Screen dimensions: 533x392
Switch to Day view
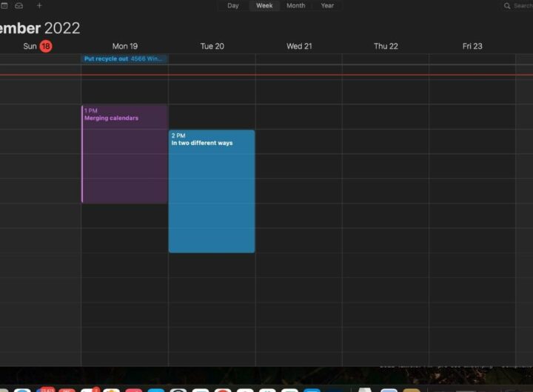coord(233,6)
